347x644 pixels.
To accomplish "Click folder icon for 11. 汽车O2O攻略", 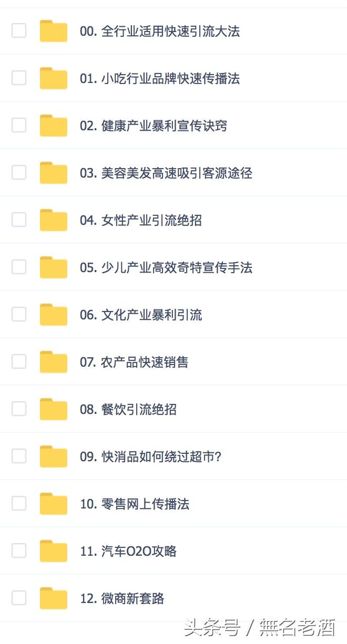I will [54, 551].
